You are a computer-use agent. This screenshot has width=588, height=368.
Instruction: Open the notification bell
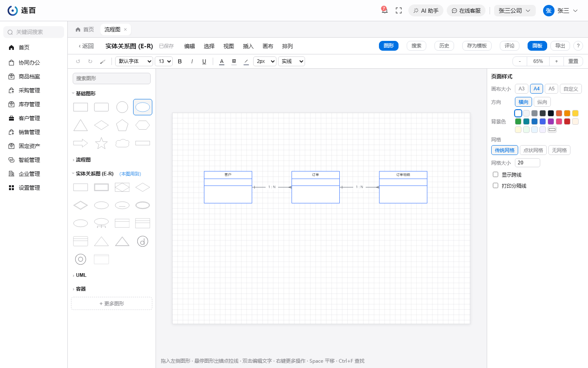pyautogui.click(x=384, y=10)
